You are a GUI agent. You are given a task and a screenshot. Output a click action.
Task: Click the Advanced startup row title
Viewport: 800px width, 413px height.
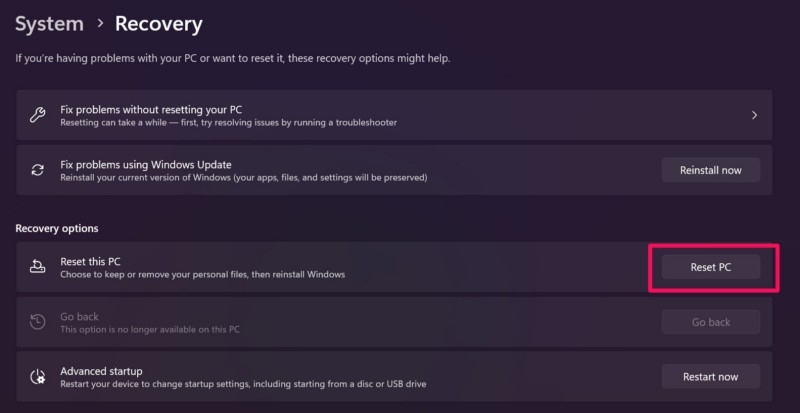[x=101, y=370]
